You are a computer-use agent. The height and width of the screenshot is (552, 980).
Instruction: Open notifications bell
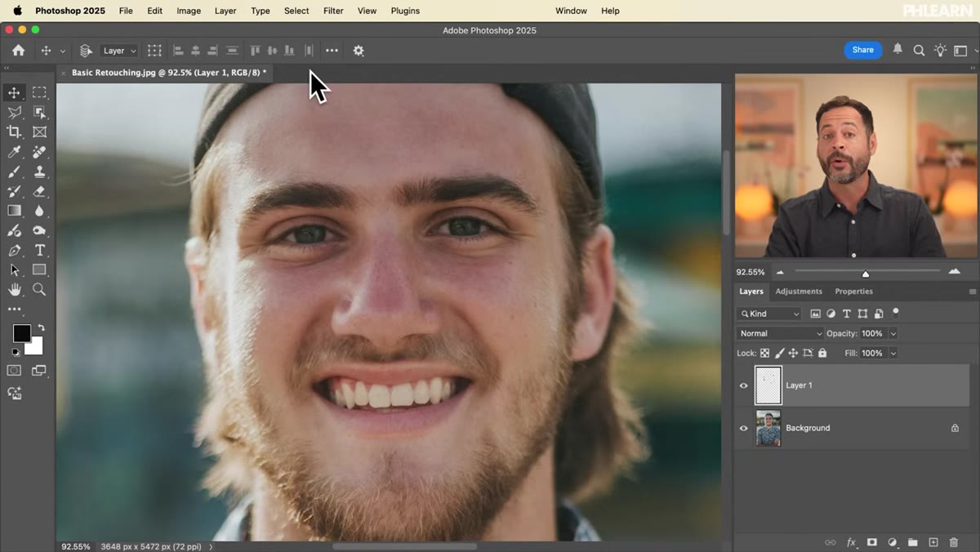coord(898,50)
